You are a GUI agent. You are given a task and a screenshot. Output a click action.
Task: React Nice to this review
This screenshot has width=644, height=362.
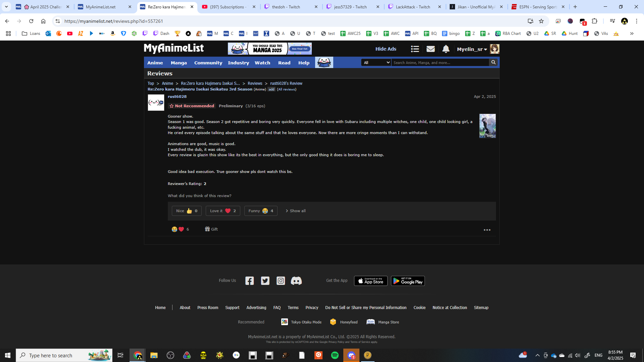tap(187, 211)
